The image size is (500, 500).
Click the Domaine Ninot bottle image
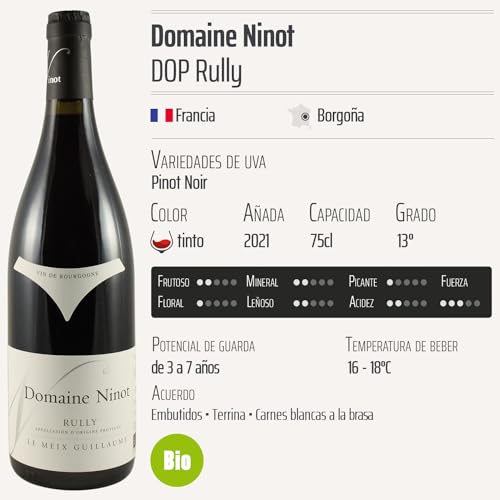point(72,250)
